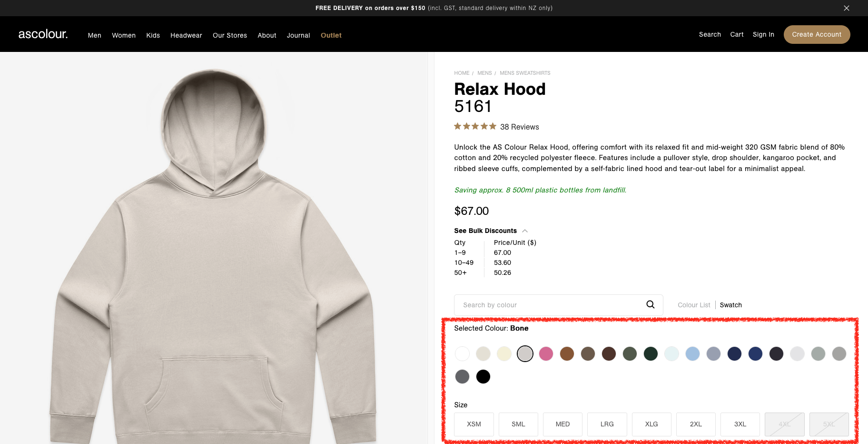This screenshot has height=444, width=868.
Task: Switch to Swatch view
Action: [730, 305]
